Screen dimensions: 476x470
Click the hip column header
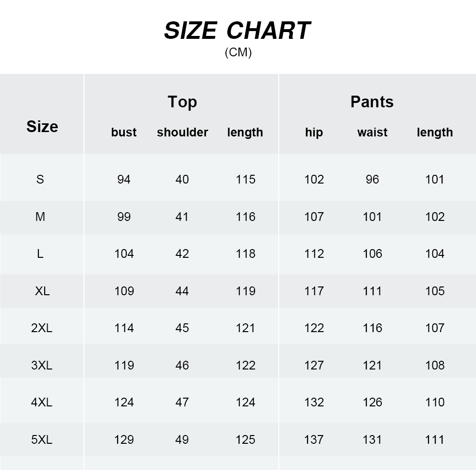314,133
